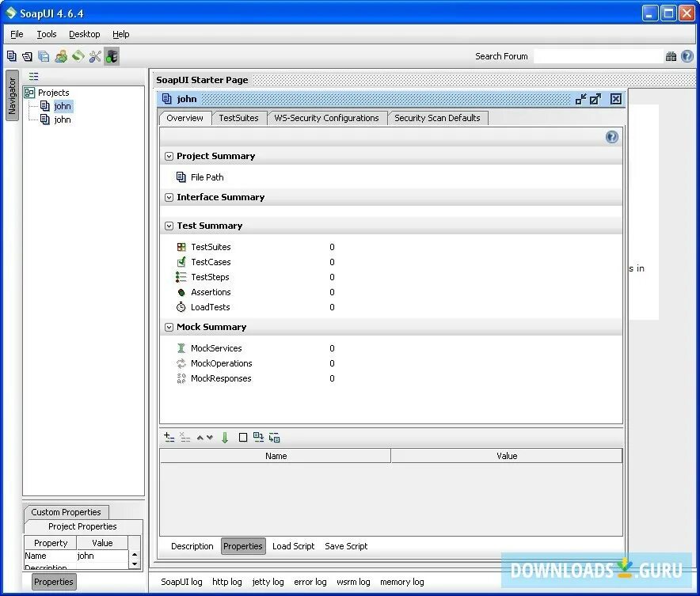Toggle the Properties button in john window
The image size is (700, 596).
tap(243, 546)
